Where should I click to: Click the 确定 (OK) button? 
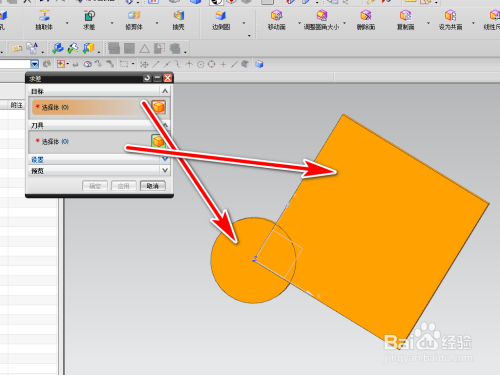click(95, 186)
